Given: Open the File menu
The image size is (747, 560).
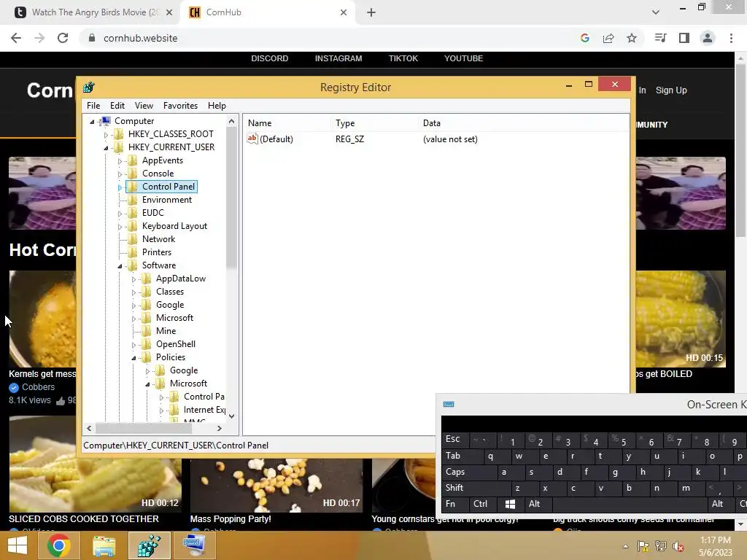Looking at the screenshot, I should [93, 106].
